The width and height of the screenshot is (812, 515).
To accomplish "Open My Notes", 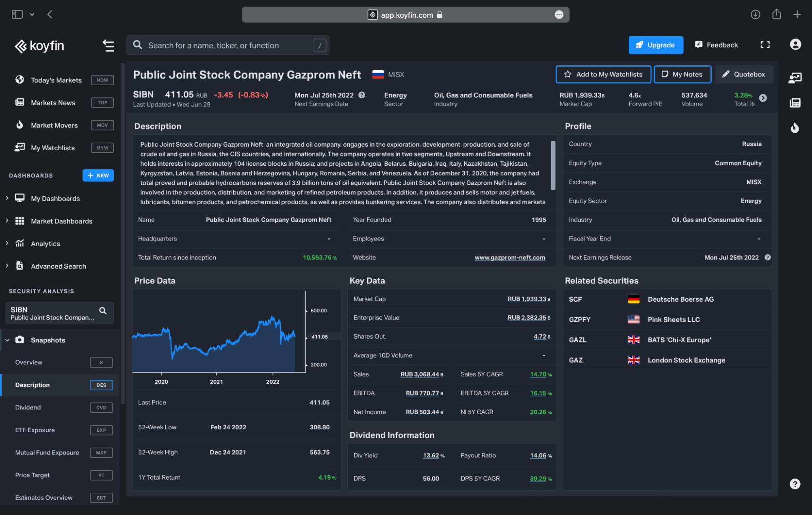I will pos(682,74).
